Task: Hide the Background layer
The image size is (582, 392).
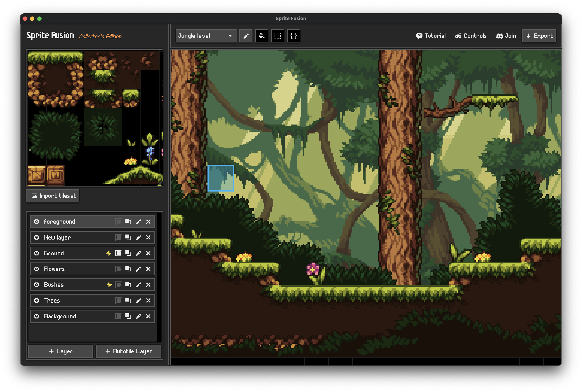Action: 37,316
